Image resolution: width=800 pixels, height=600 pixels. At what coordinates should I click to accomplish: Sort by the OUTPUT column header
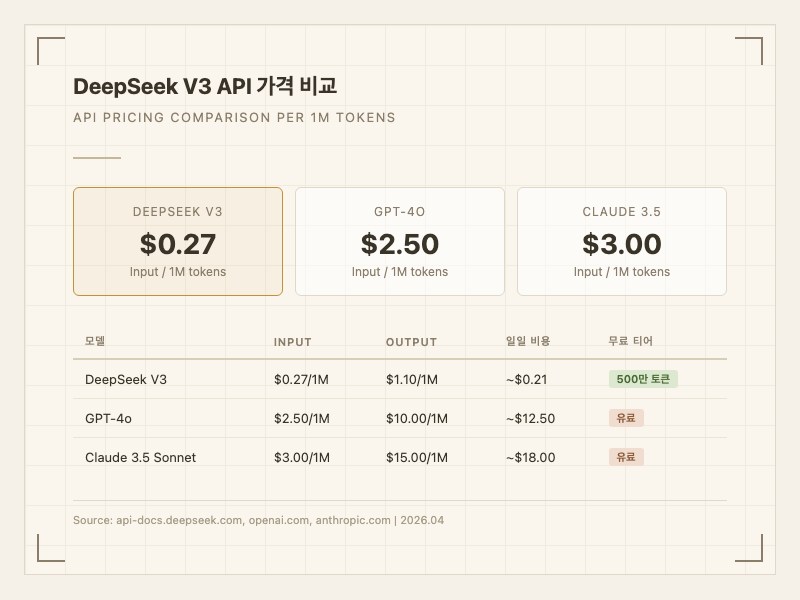pos(411,342)
